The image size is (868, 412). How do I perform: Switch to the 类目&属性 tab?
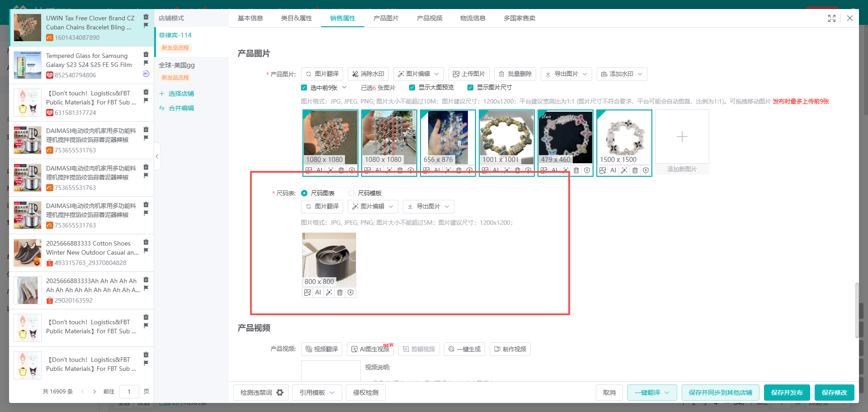tap(297, 18)
